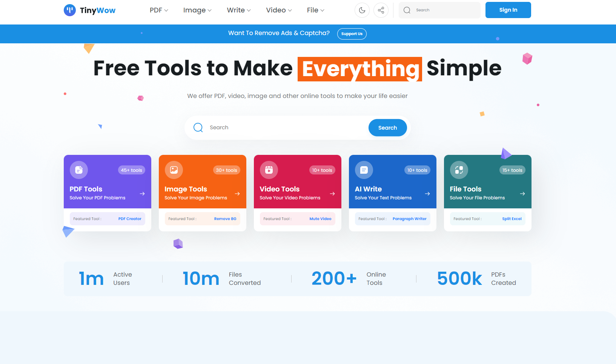
Task: Open the Split Excel featured tool
Action: click(512, 219)
